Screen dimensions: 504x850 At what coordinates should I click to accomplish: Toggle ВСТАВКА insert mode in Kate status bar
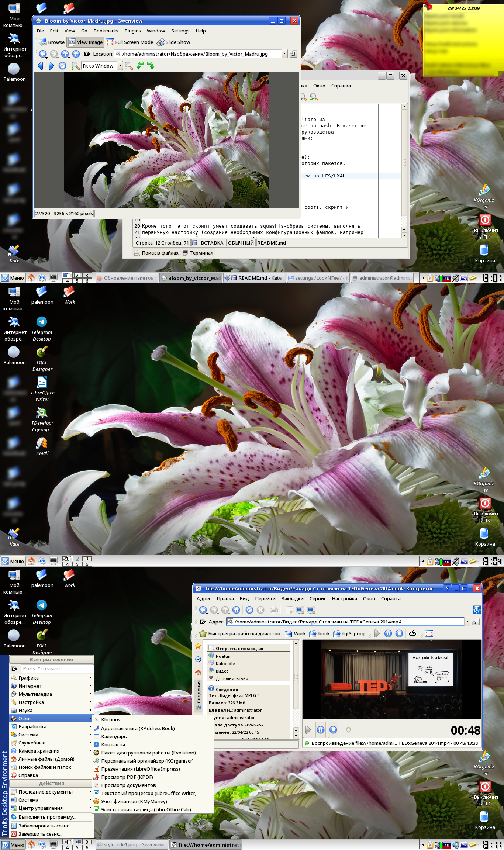click(x=212, y=243)
